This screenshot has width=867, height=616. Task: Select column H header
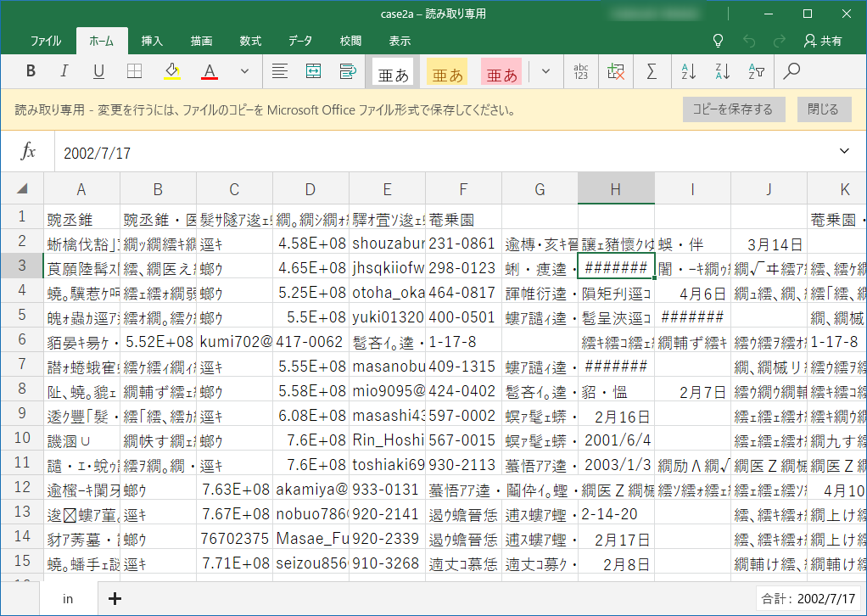(616, 190)
